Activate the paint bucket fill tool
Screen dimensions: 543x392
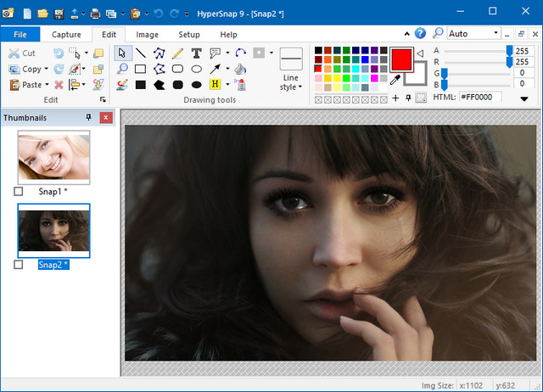[x=240, y=70]
